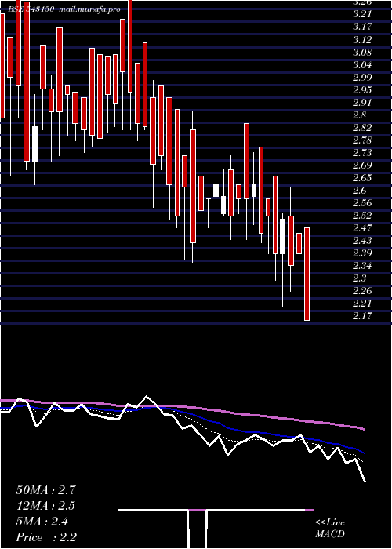Click the 2.47 price axis label

click(x=362, y=228)
